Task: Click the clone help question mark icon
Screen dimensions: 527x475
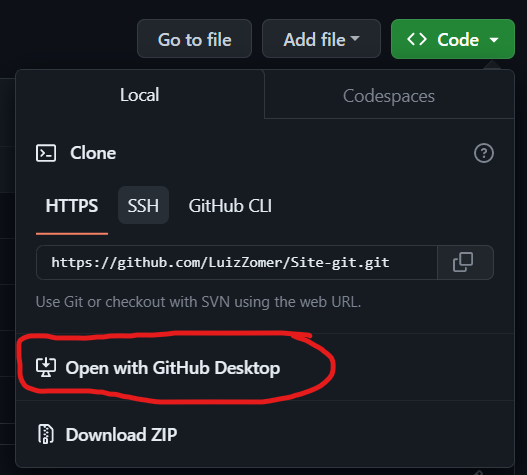Action: 484,153
